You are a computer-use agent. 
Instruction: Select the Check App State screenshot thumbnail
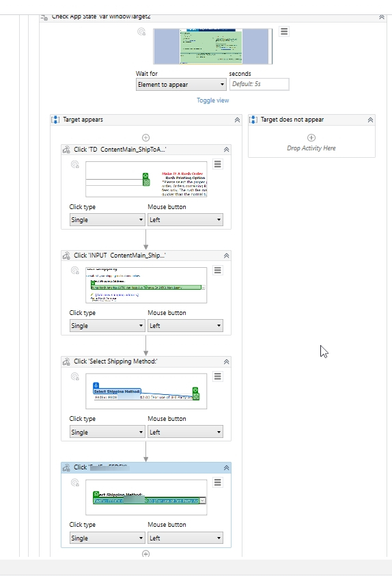213,46
